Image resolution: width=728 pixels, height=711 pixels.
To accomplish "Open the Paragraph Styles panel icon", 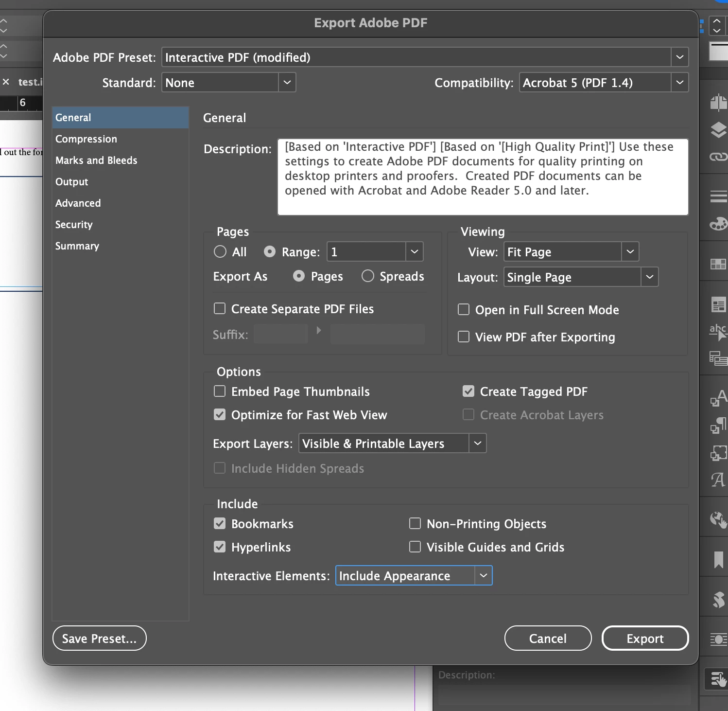I will pos(718,426).
